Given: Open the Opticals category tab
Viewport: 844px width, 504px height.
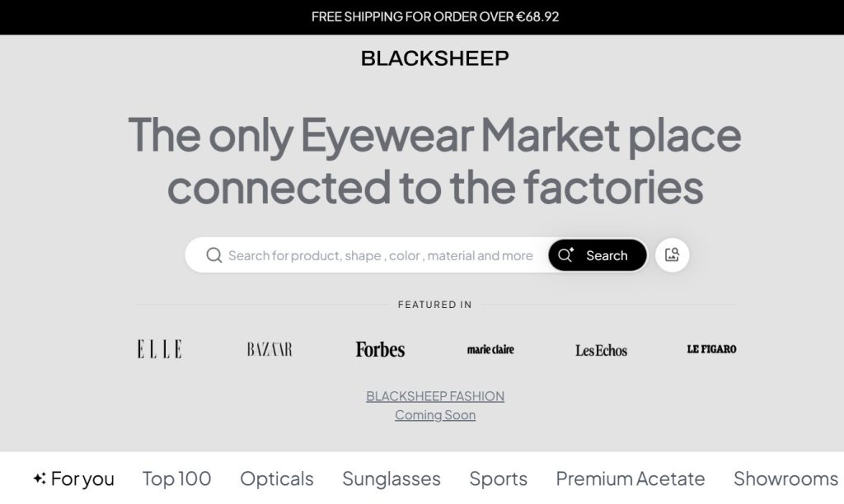Looking at the screenshot, I should (x=277, y=478).
